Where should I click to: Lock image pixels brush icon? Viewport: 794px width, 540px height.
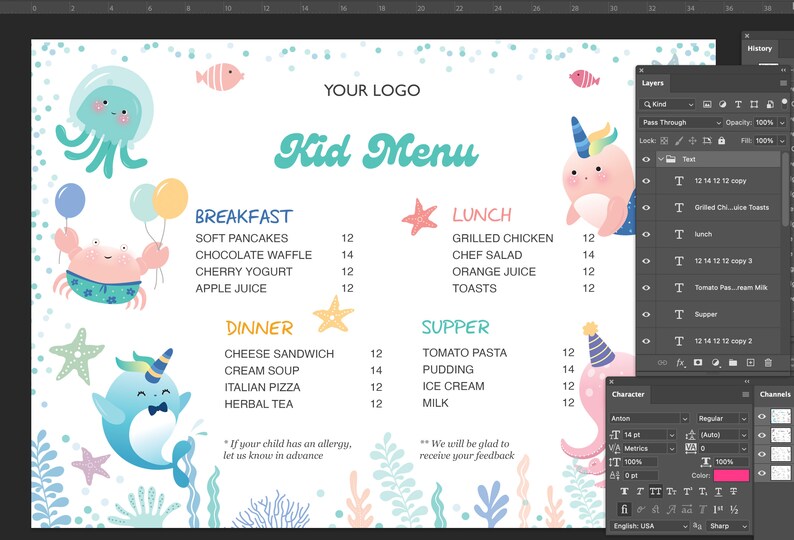[x=679, y=141]
